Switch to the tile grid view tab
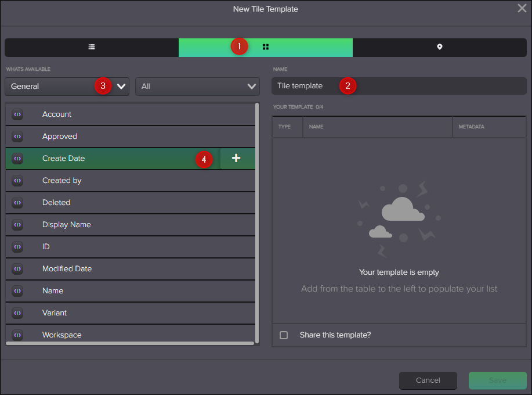Screen dimensions: 532x395 coord(265,46)
